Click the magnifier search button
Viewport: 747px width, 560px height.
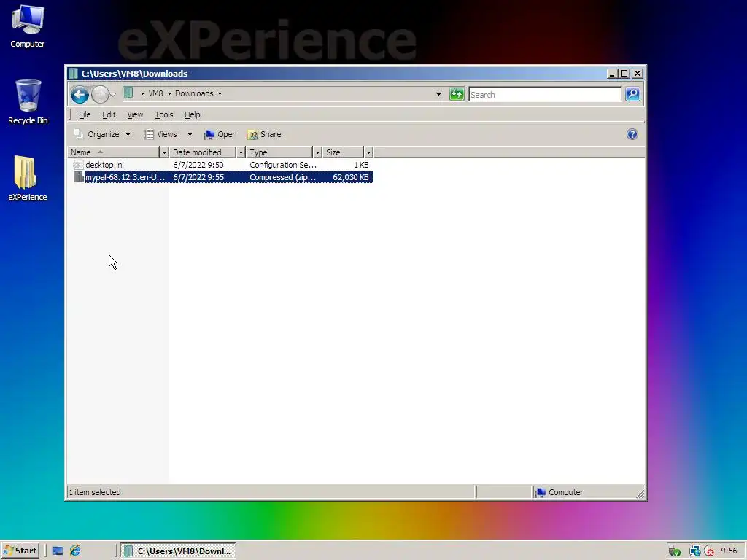click(632, 94)
